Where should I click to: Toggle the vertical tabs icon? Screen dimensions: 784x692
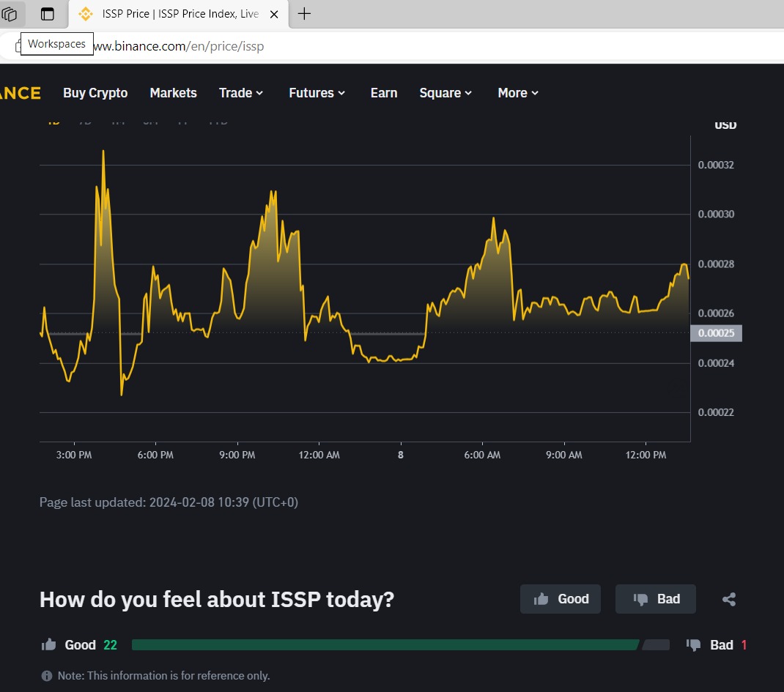point(48,14)
